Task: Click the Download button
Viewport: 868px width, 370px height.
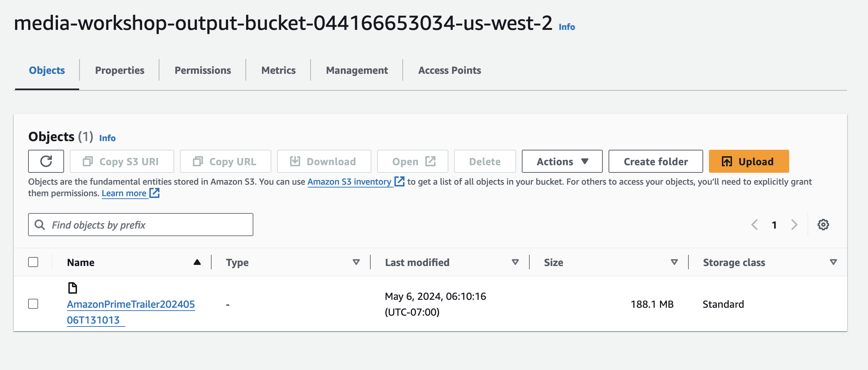Action: point(324,161)
